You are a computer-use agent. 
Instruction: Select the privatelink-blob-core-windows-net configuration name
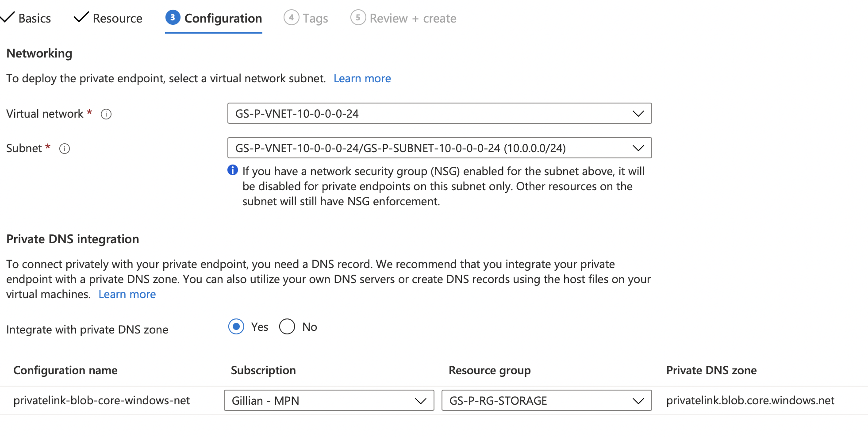[x=102, y=400]
